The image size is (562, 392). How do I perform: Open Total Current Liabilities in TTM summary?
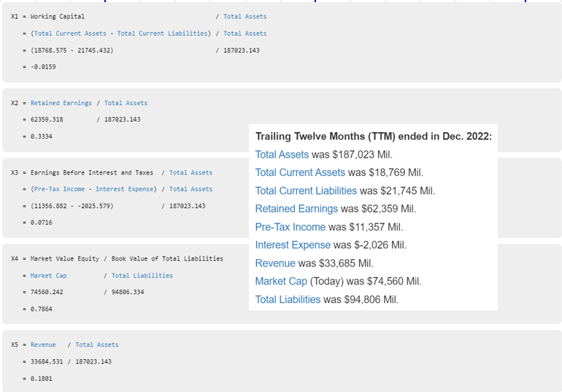coord(306,191)
